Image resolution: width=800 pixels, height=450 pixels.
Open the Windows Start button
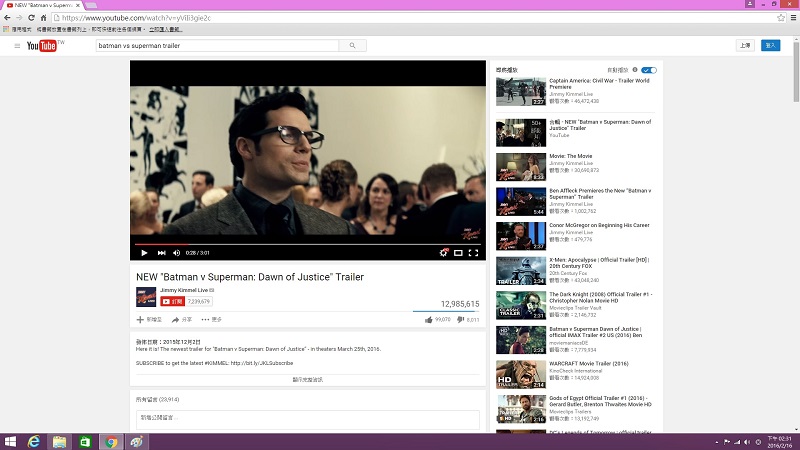click(10, 442)
